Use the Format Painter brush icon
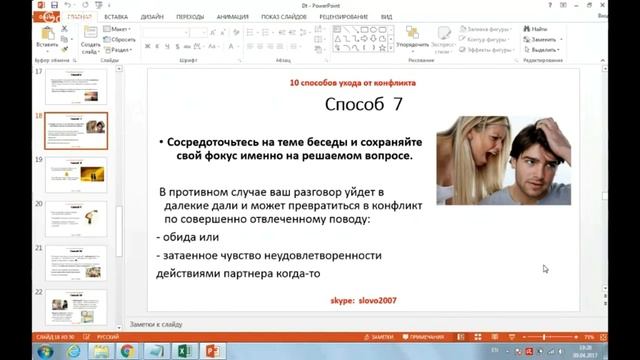This screenshot has height=360, width=640. (64, 49)
